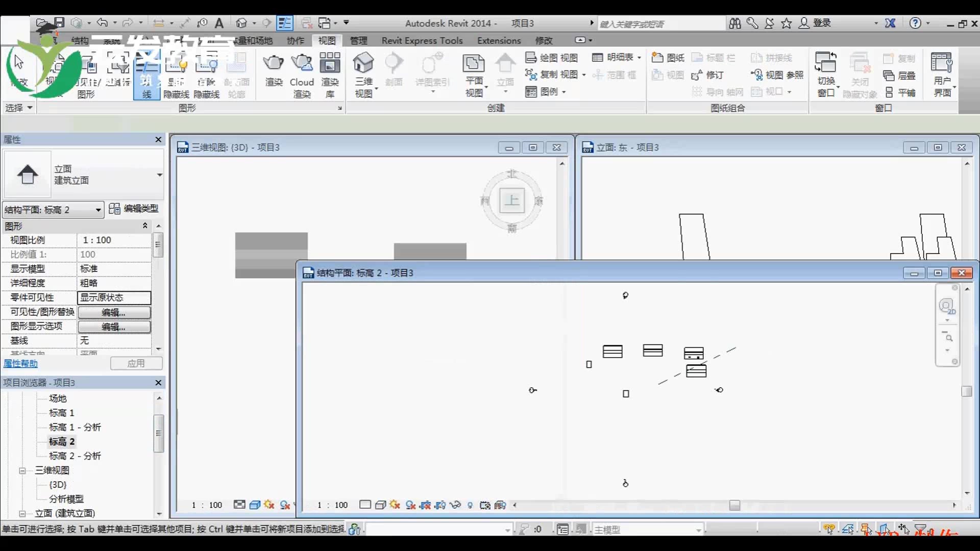980x551 pixels.
Task: Open the 渲染库 render gallery
Action: tap(330, 71)
